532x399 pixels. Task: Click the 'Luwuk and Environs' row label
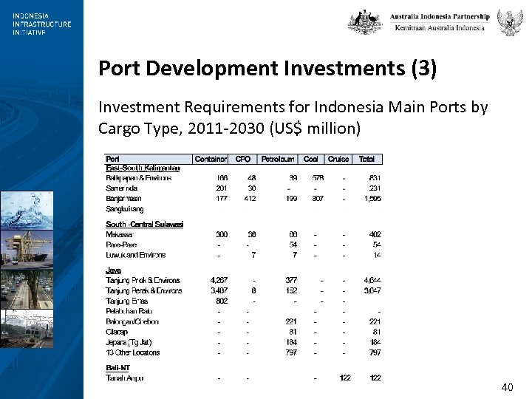coord(136,255)
